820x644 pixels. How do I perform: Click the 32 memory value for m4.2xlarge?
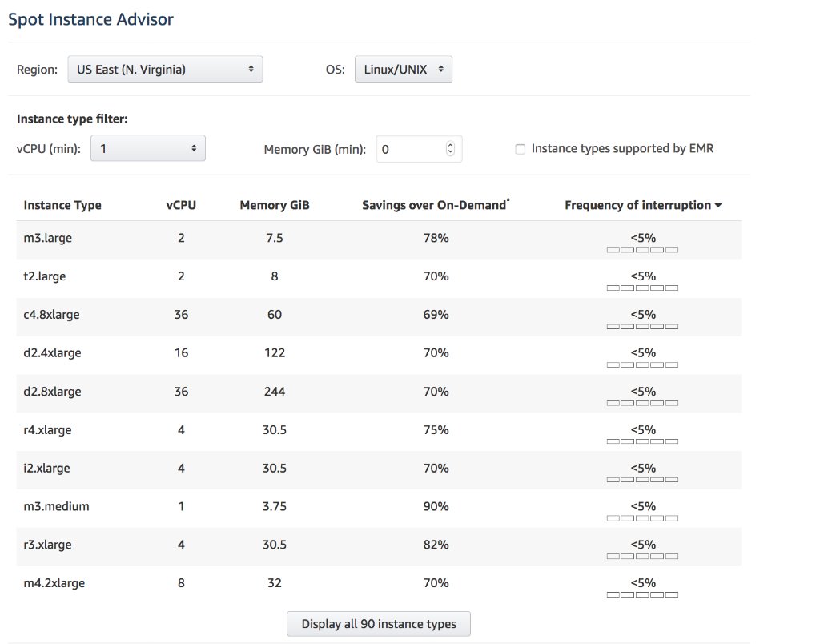(275, 583)
